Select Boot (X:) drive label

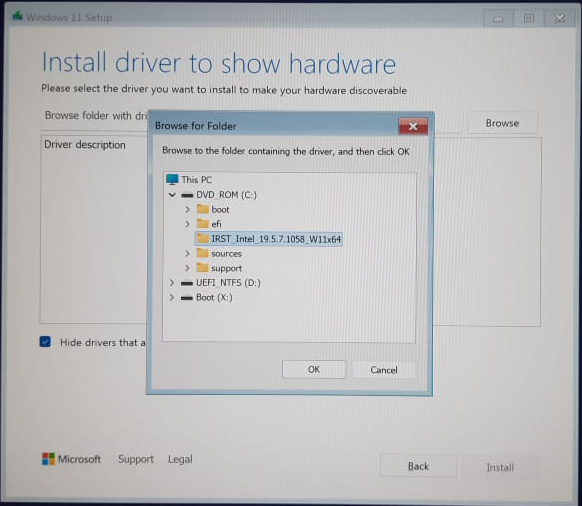click(x=214, y=298)
